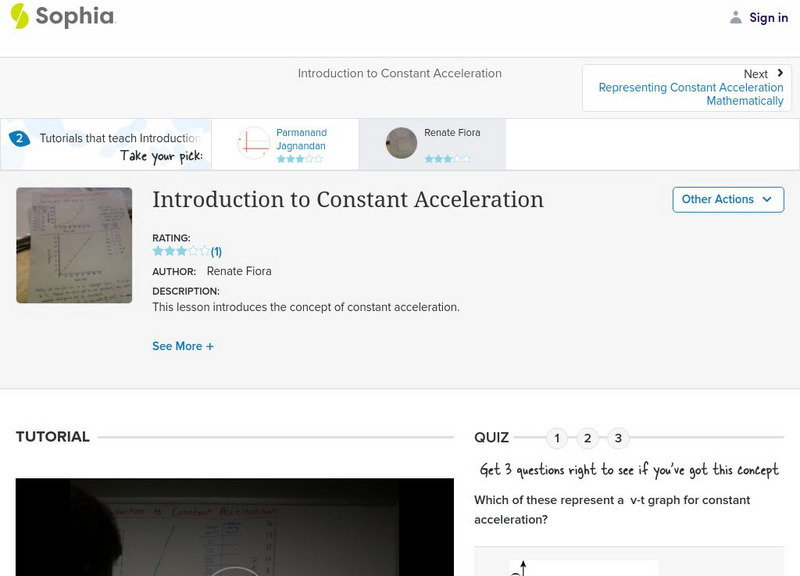
Task: Click the Other Actions chevron arrow
Action: click(x=766, y=200)
